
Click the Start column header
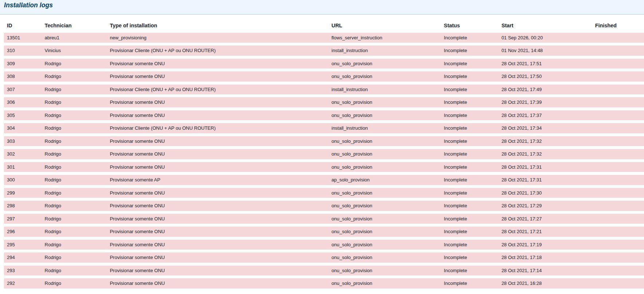(507, 26)
